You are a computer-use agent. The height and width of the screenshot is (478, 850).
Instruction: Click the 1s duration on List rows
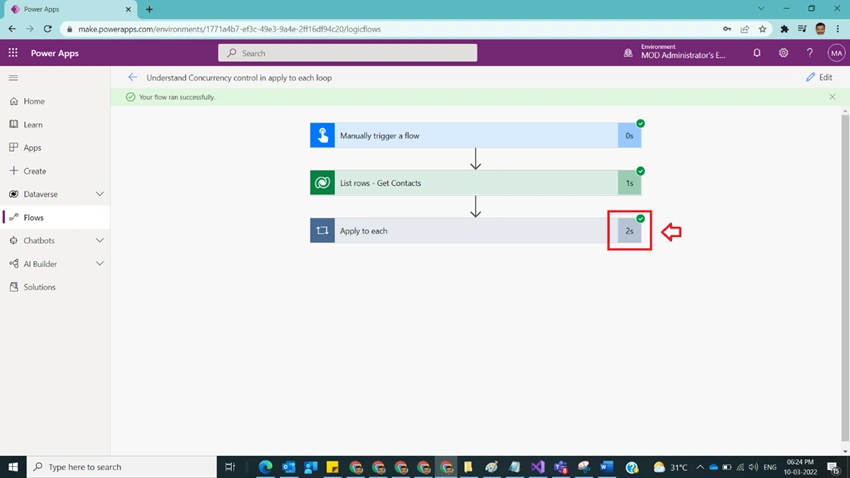pos(629,183)
